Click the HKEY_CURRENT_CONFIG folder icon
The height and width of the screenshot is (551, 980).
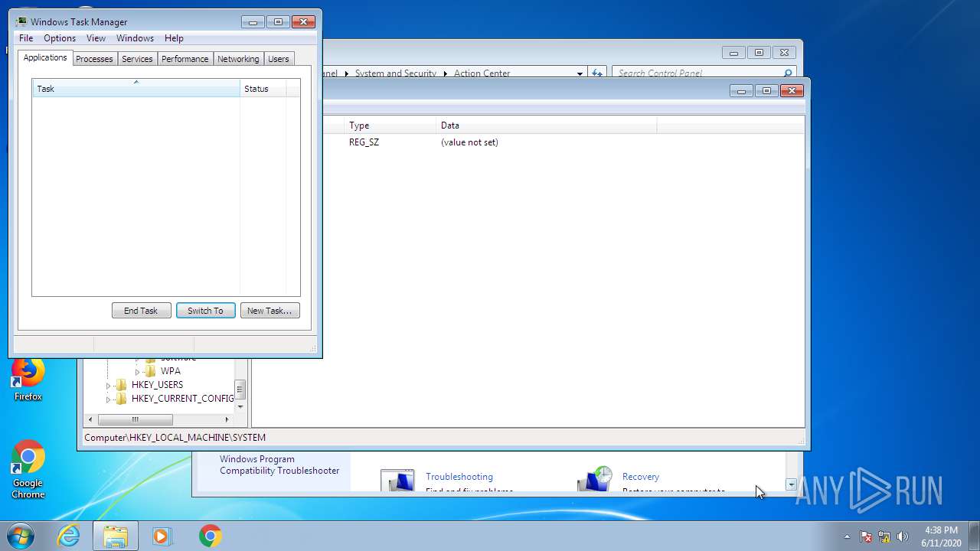pos(121,399)
